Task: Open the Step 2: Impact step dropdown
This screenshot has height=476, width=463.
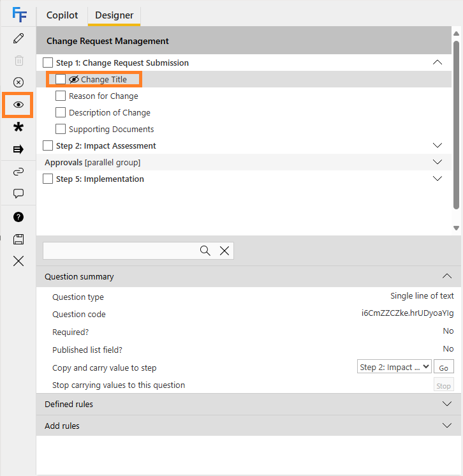Action: coord(394,367)
